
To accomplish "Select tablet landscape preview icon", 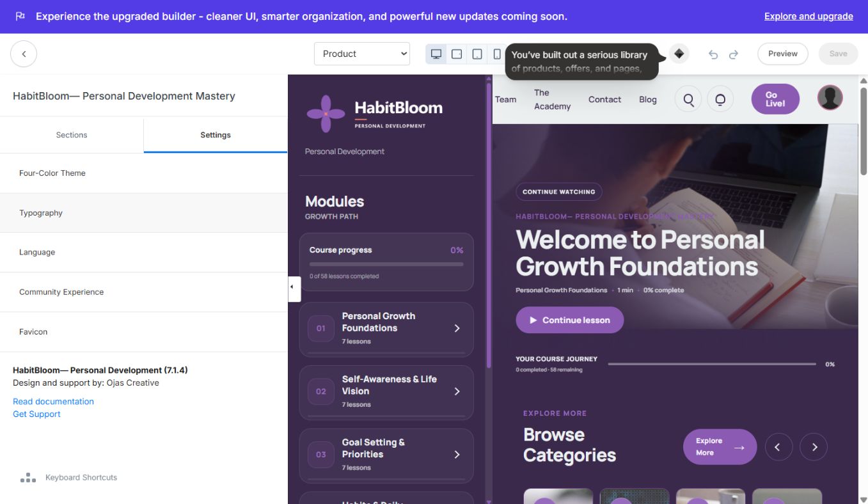I will (x=457, y=54).
